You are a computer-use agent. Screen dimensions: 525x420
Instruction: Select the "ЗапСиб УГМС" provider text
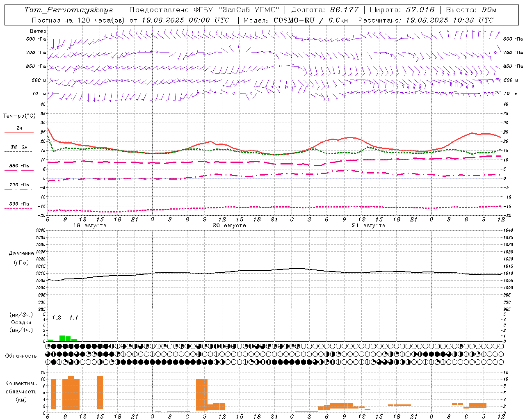pyautogui.click(x=249, y=10)
